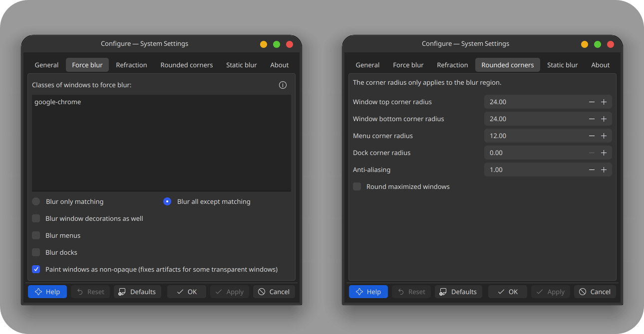Click Reset button in left window
This screenshot has width=644, height=334.
[x=90, y=292]
